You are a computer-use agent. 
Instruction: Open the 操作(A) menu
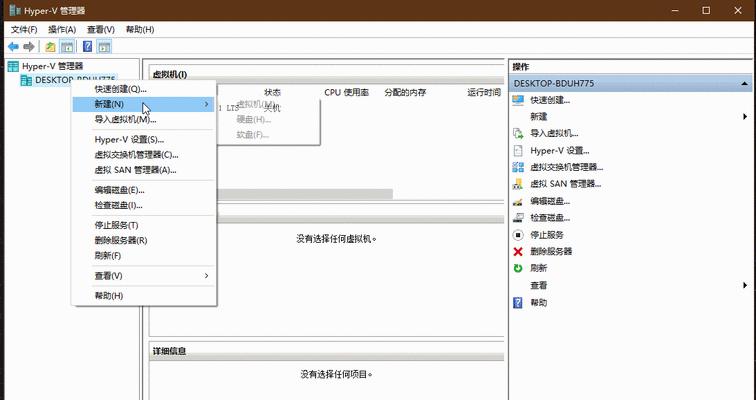tap(62, 29)
